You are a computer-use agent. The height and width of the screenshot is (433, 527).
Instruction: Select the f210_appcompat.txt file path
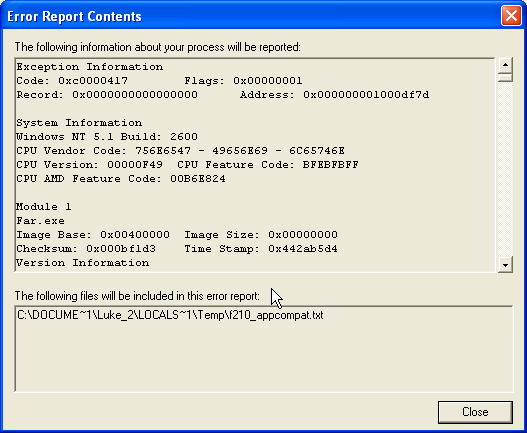point(170,315)
